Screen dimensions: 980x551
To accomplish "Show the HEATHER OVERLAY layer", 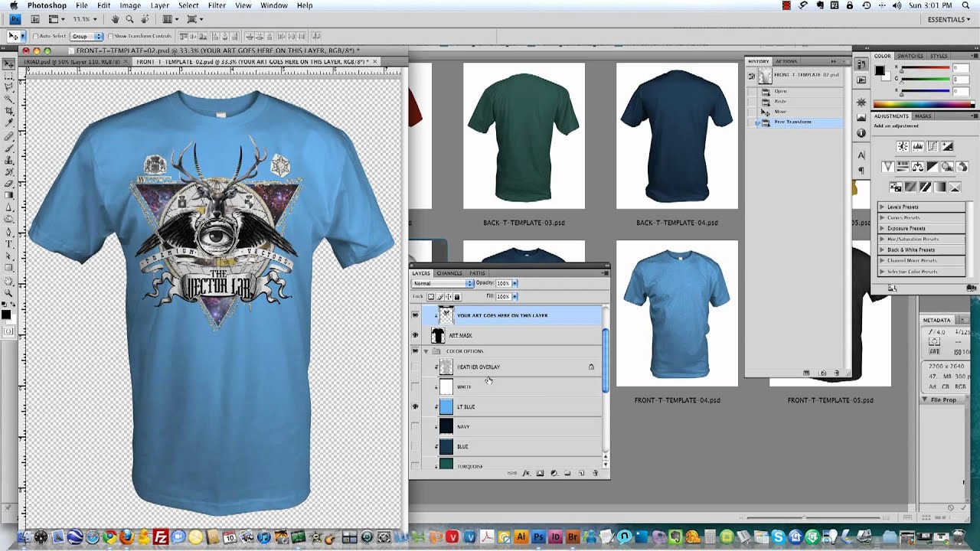I will (416, 367).
